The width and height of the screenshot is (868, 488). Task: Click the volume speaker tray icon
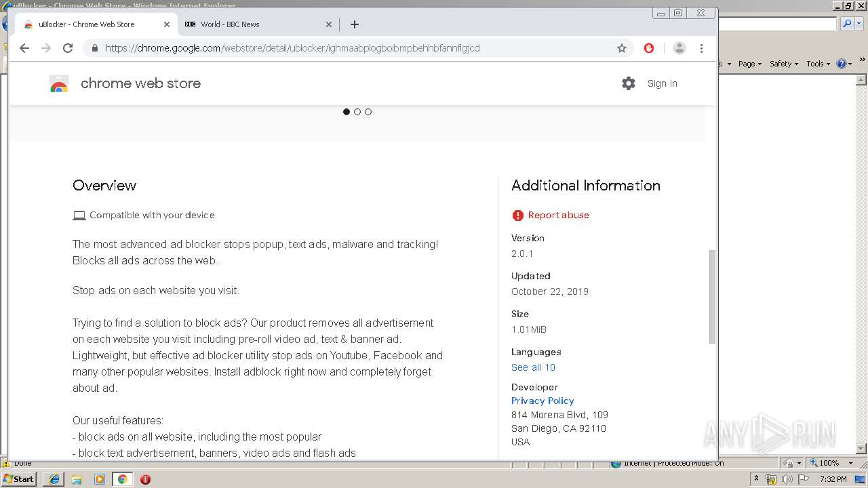787,479
